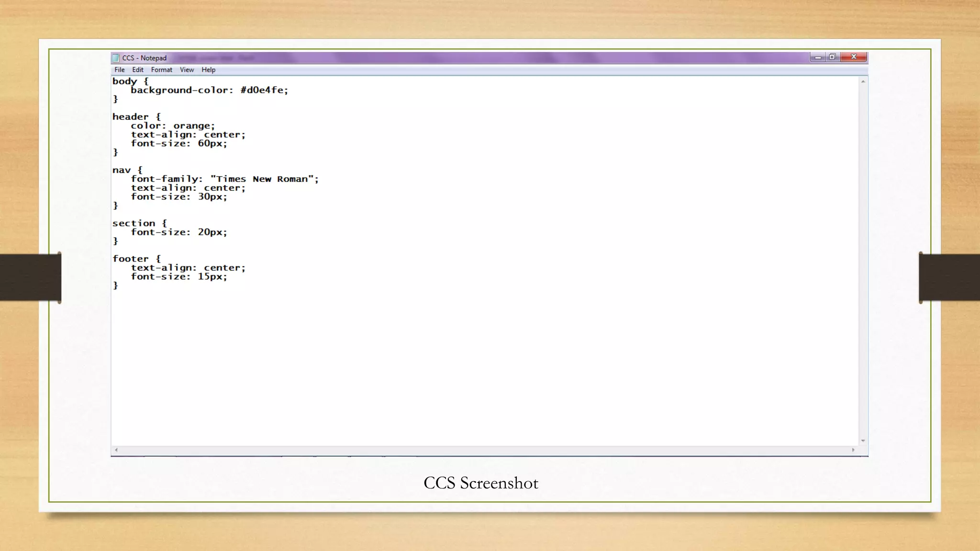The image size is (980, 551).
Task: Click 'text-align: center;' under header
Action: [x=188, y=135]
